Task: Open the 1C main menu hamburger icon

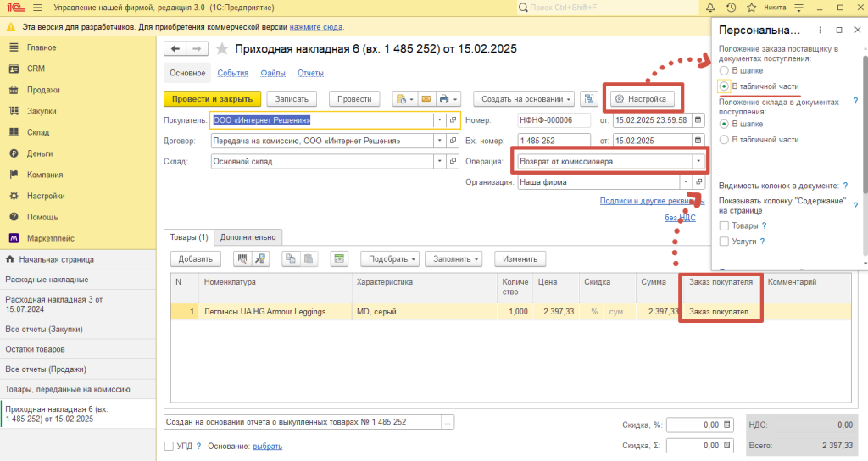Action: (37, 8)
